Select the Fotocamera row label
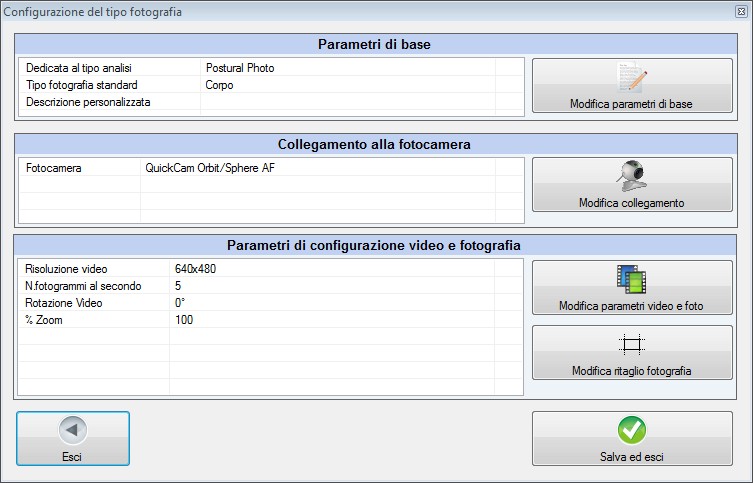The image size is (753, 483). pyautogui.click(x=53, y=168)
